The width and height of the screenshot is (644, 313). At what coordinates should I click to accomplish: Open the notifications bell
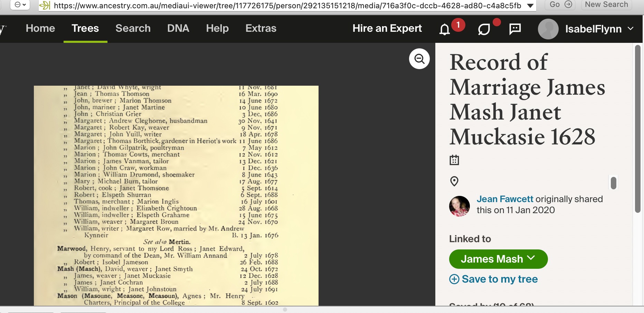(445, 29)
